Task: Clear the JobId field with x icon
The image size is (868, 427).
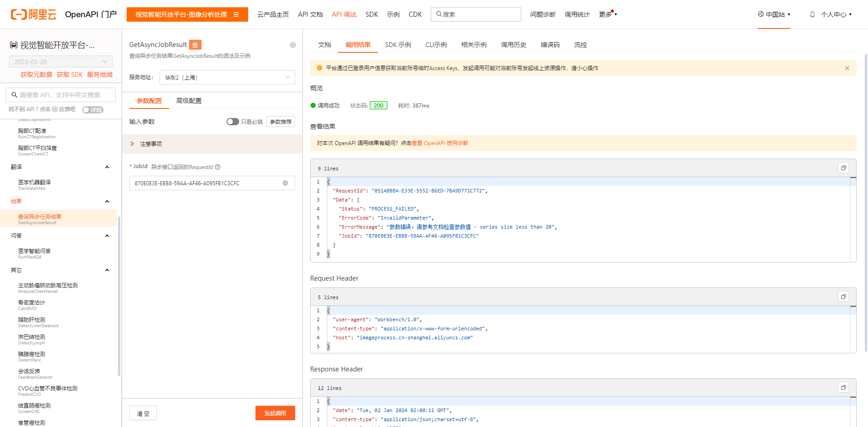Action: [x=285, y=183]
